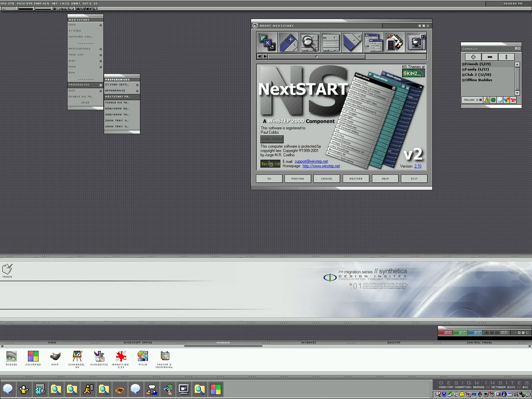
Task: Click the Restore button
Action: point(356,179)
